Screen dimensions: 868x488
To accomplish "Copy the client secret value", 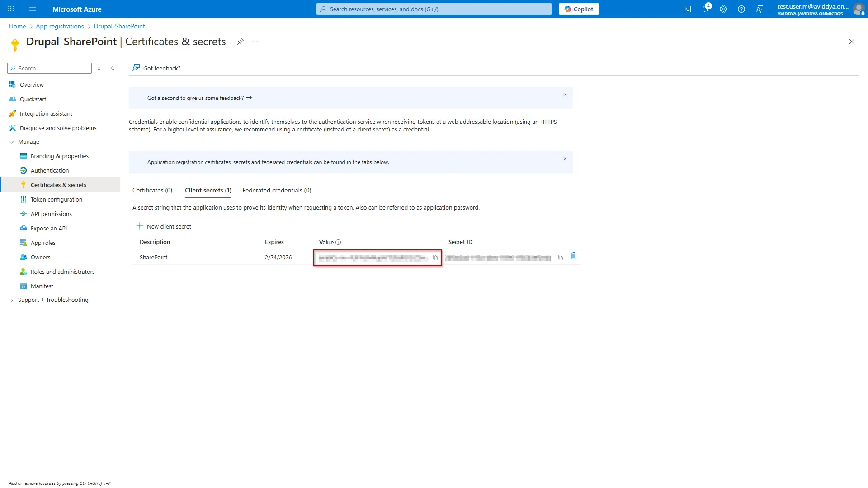I will pos(435,258).
